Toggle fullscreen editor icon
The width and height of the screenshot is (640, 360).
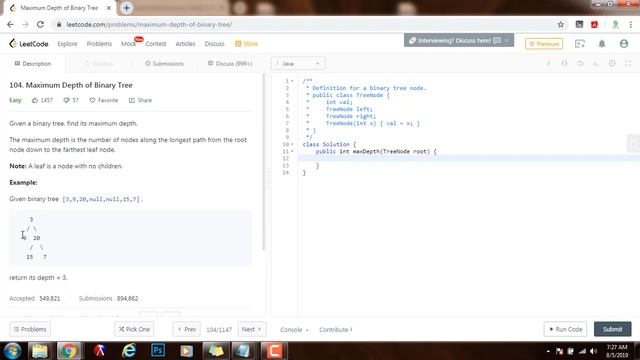(x=628, y=63)
